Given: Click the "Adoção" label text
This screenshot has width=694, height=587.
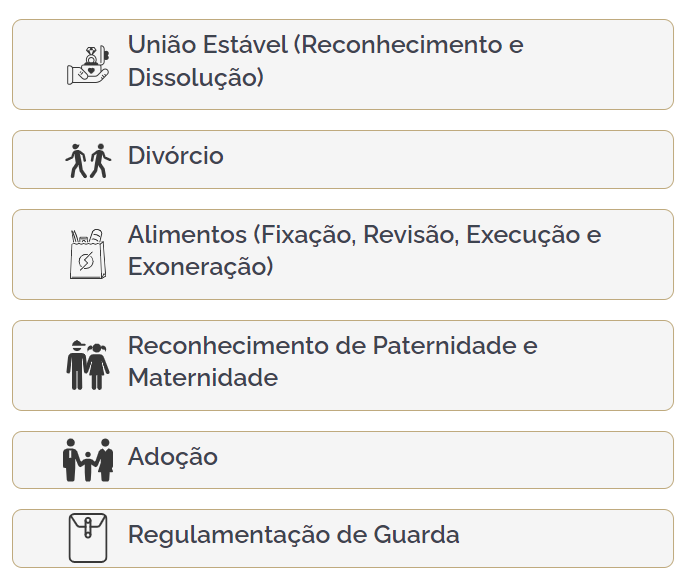Looking at the screenshot, I should [x=173, y=458].
